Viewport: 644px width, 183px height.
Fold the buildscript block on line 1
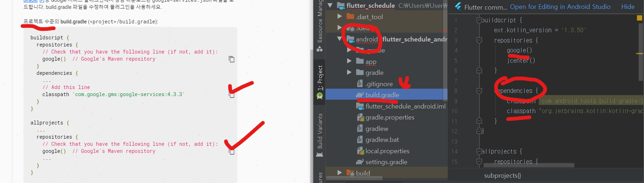coord(479,20)
